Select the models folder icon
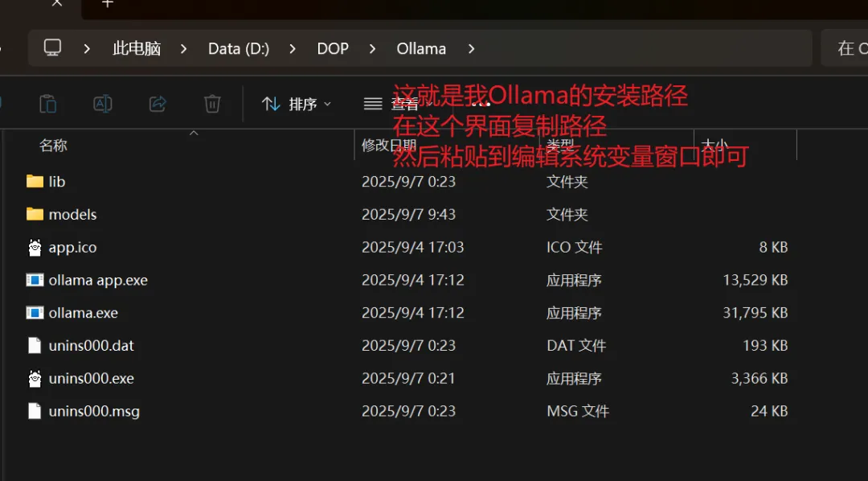Viewport: 868px width, 481px height. pos(35,214)
